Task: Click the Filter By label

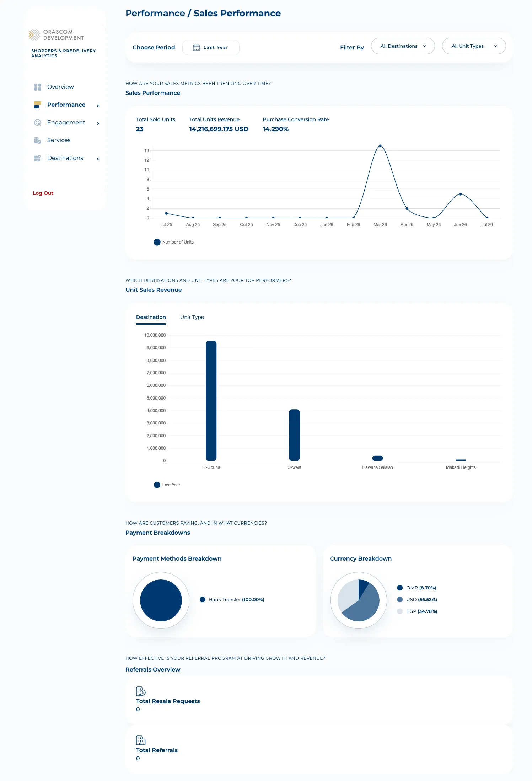Action: [352, 47]
